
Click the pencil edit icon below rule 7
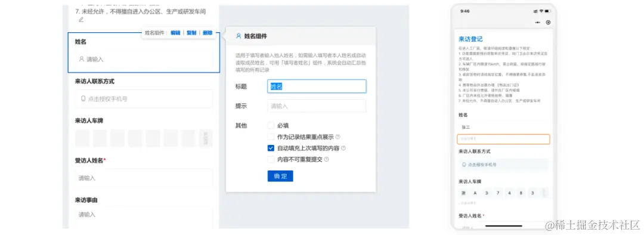tap(81, 20)
